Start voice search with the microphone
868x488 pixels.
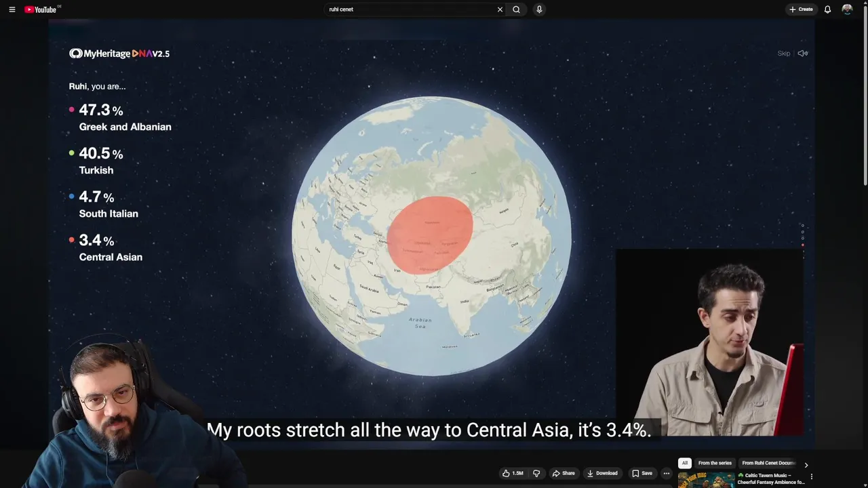pyautogui.click(x=539, y=9)
